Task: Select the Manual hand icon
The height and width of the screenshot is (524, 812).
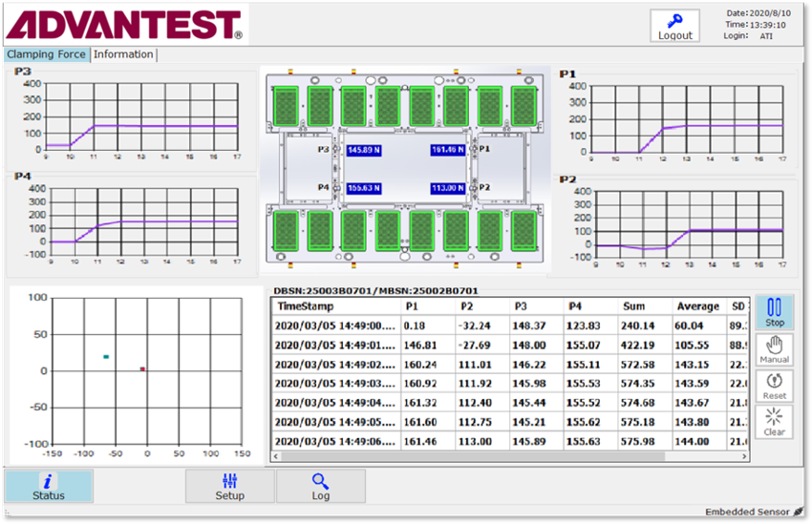Action: (774, 348)
